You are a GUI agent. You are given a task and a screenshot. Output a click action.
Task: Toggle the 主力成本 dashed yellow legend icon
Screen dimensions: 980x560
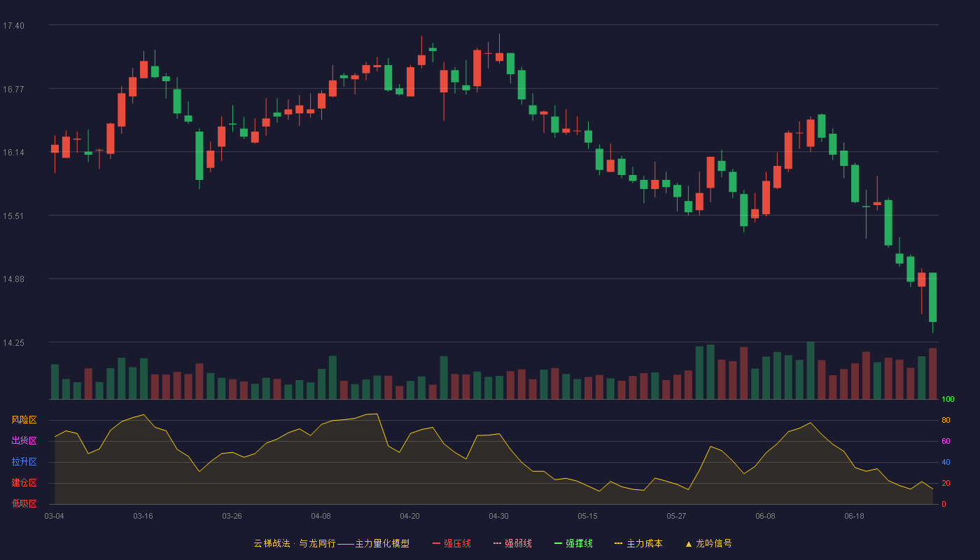(x=619, y=543)
